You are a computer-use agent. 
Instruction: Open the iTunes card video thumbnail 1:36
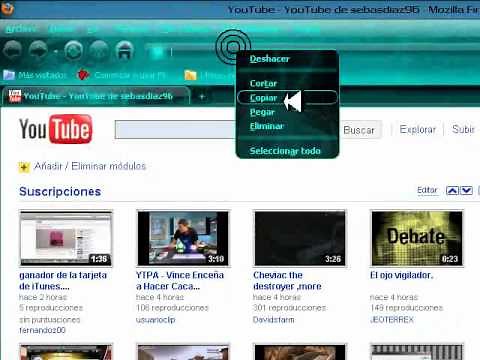[x=66, y=238]
